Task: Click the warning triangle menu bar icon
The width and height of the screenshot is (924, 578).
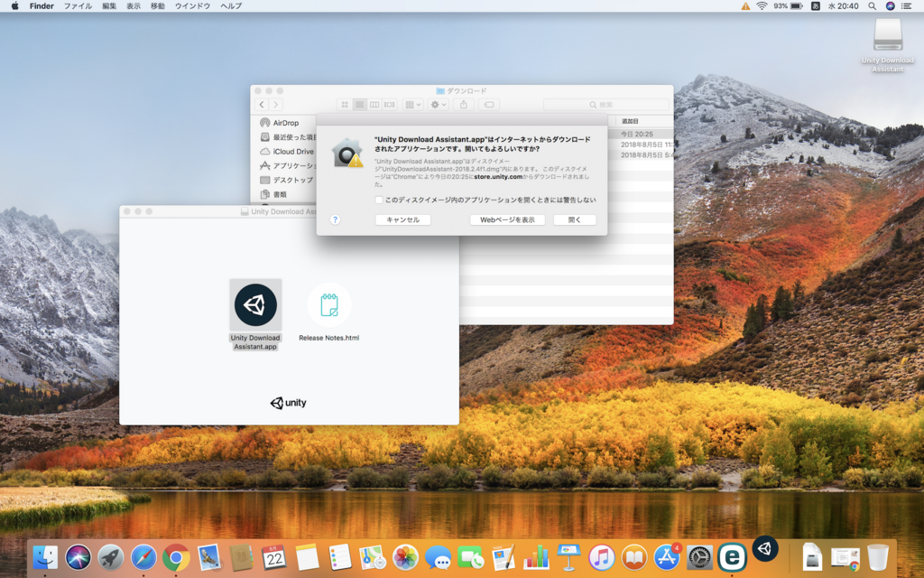Action: click(x=745, y=6)
